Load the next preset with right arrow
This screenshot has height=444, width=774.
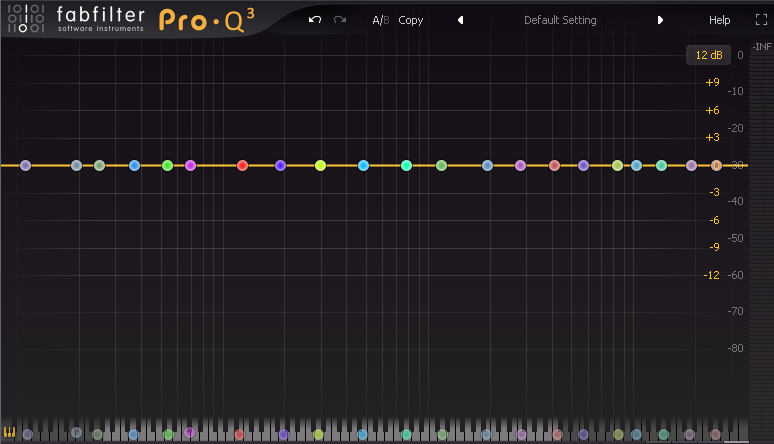click(x=660, y=20)
